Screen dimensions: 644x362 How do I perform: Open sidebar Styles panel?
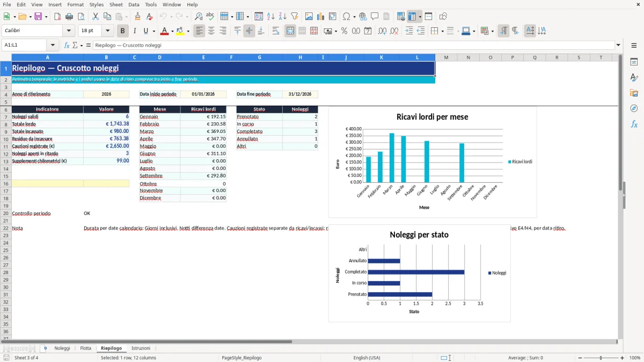coord(634,77)
